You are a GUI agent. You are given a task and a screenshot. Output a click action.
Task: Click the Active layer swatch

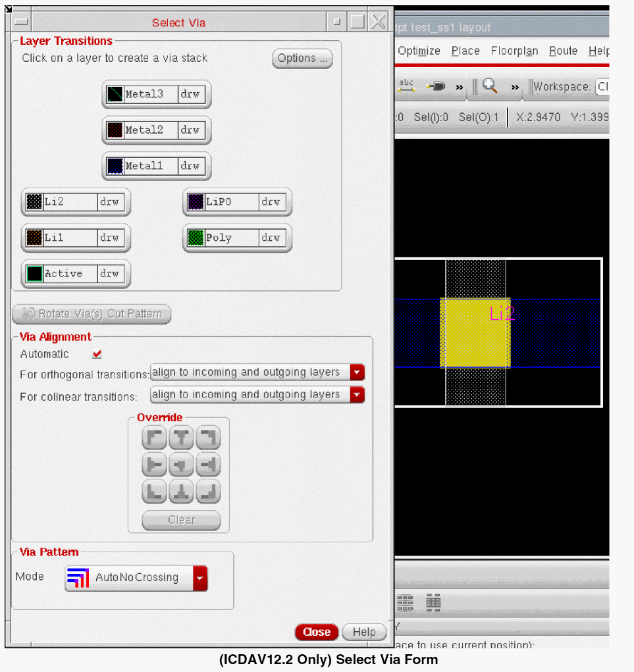[x=34, y=274]
